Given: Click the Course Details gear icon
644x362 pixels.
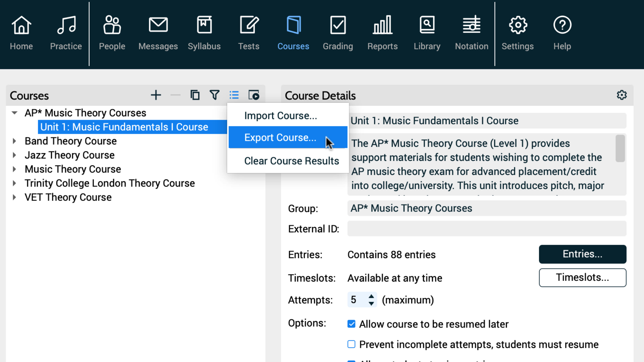Looking at the screenshot, I should (622, 95).
